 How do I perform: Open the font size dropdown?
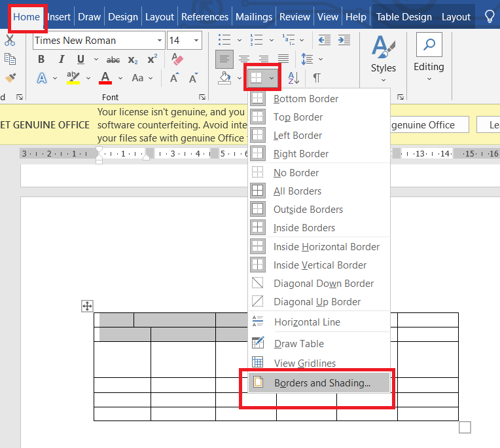[x=196, y=41]
